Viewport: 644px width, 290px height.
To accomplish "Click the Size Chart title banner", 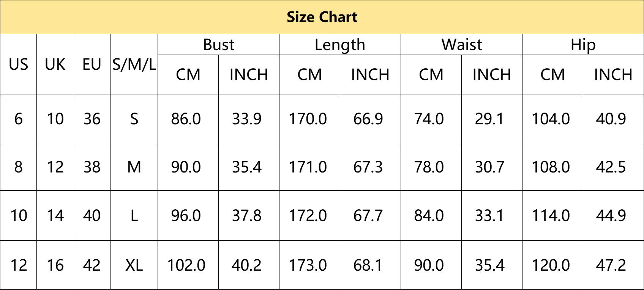I will 322,17.
